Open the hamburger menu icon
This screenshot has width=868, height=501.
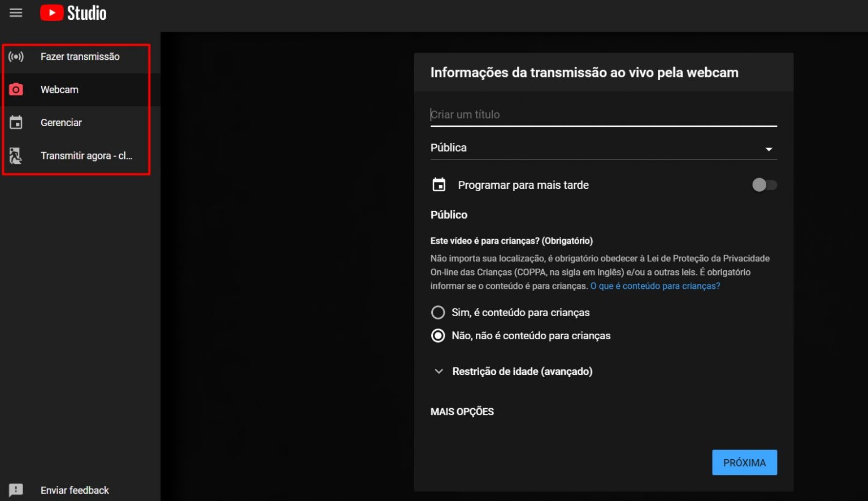pos(16,12)
